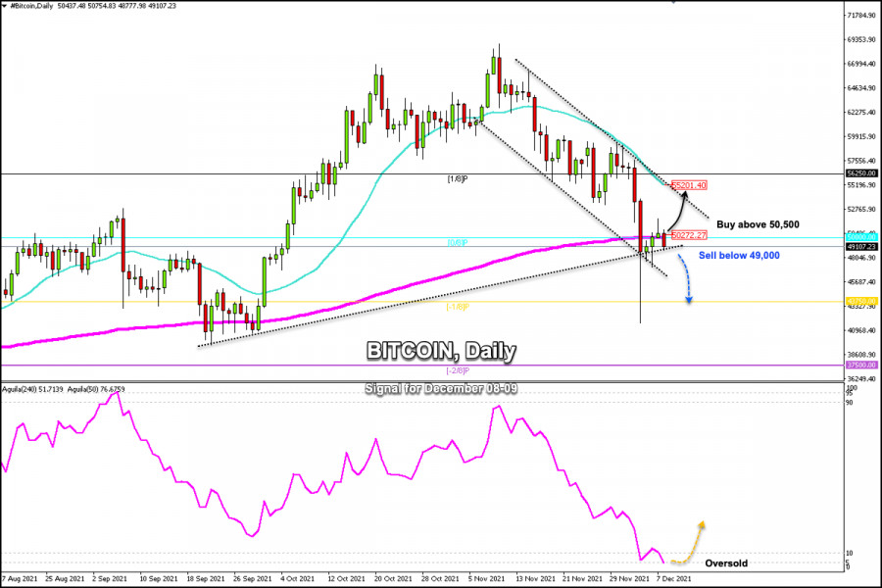
Task: Click the blue dashed downward arrow
Action: [x=685, y=279]
